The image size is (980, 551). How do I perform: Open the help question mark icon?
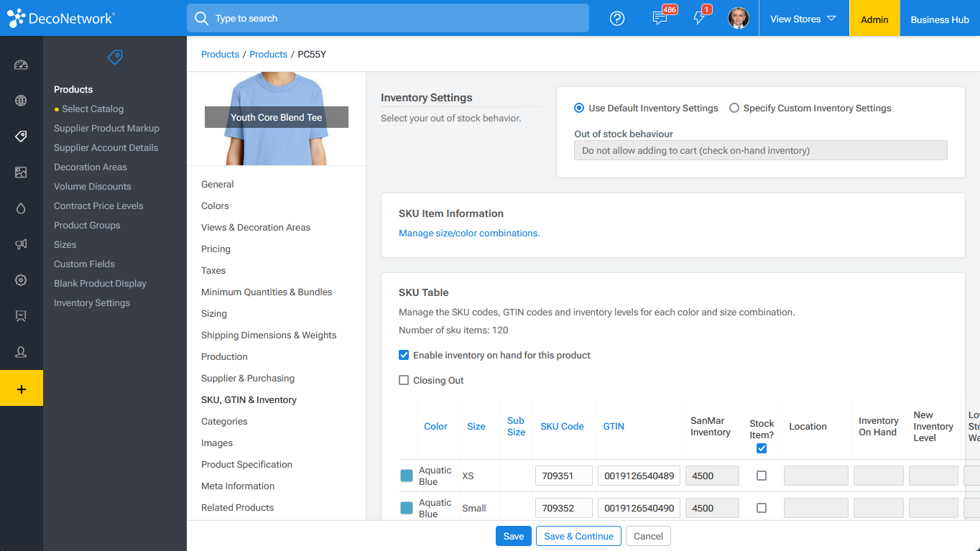click(x=617, y=19)
